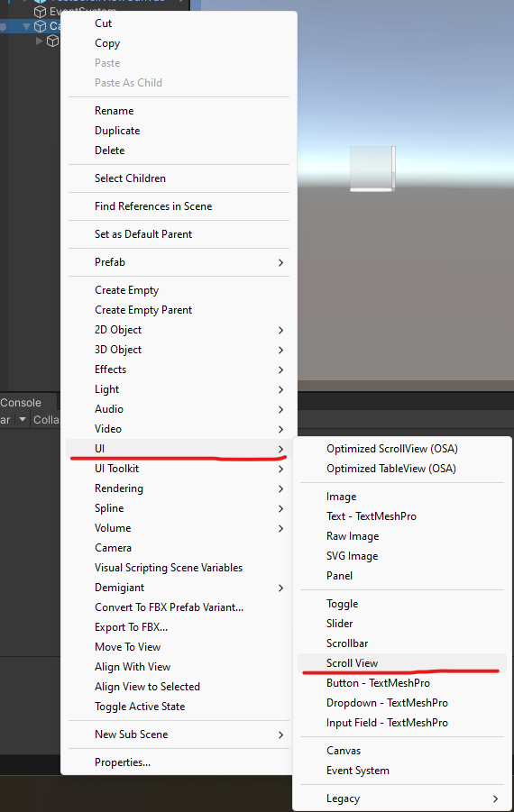
Task: Open the Spline submenu
Action: tap(179, 508)
